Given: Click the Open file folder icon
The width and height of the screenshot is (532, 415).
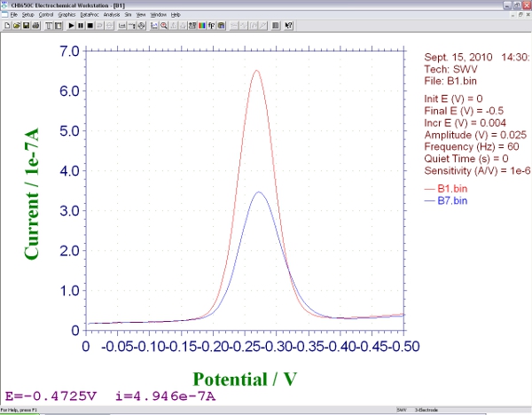Looking at the screenshot, I should [16, 26].
